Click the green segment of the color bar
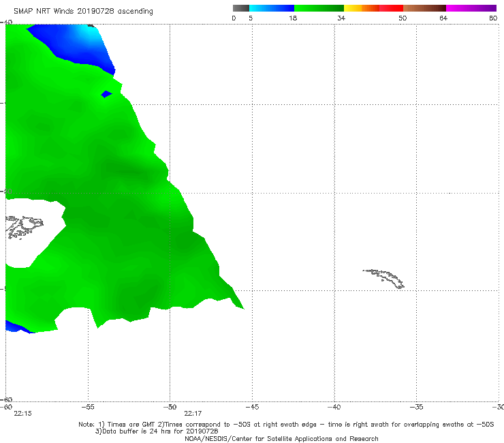The image size is (504, 443). point(319,8)
